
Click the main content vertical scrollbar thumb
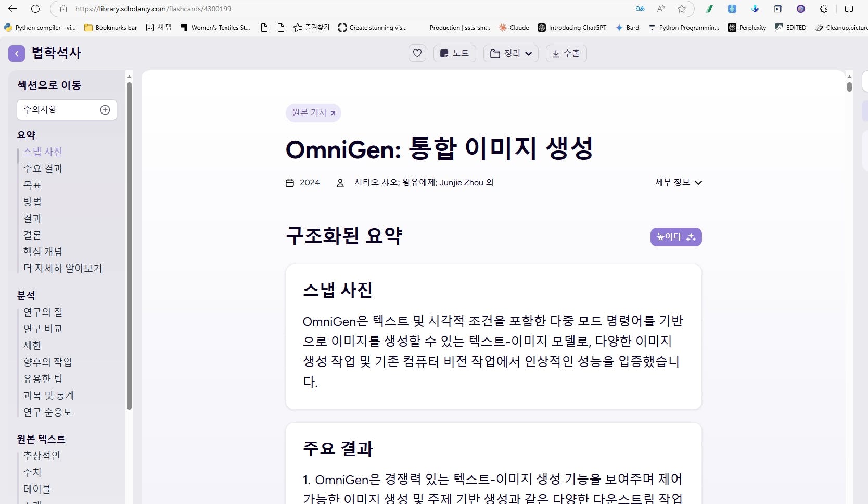point(849,86)
